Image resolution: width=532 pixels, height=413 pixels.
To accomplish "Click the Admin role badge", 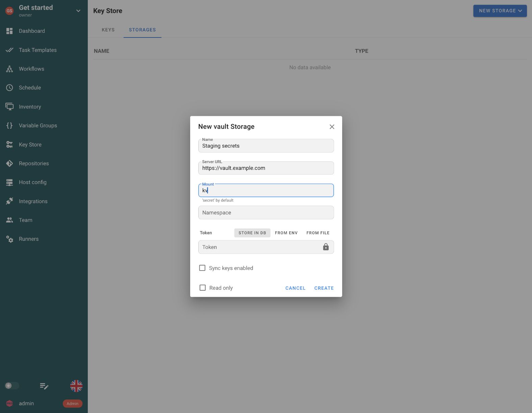I will point(73,404).
